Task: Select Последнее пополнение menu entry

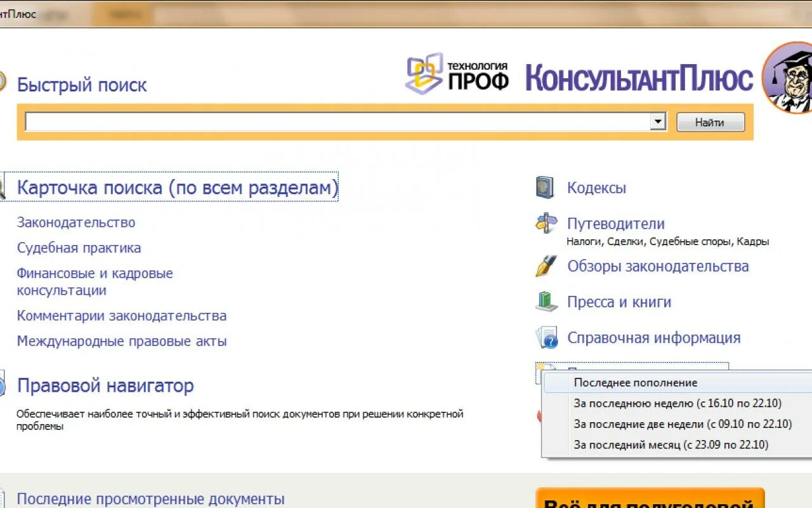Action: (678, 383)
